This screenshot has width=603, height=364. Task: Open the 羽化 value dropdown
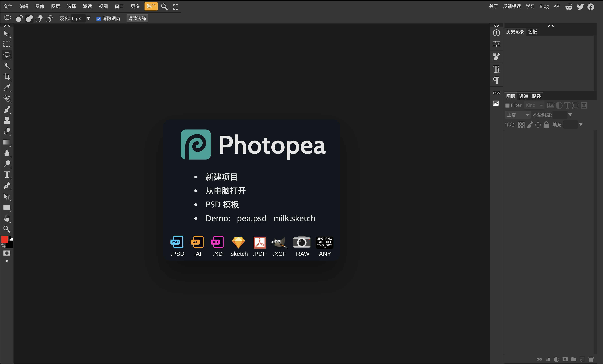click(x=89, y=18)
